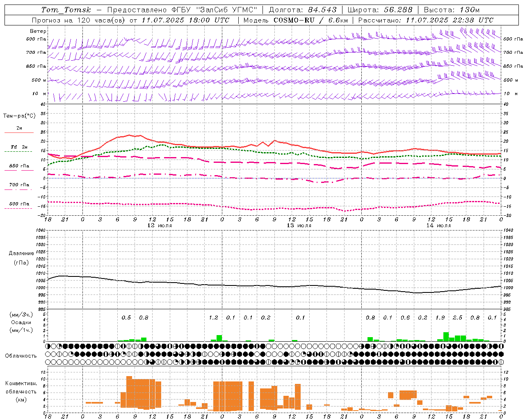Click the "Тем-ра(°C)" temperature label
This screenshot has height=420, width=525.
[19, 116]
